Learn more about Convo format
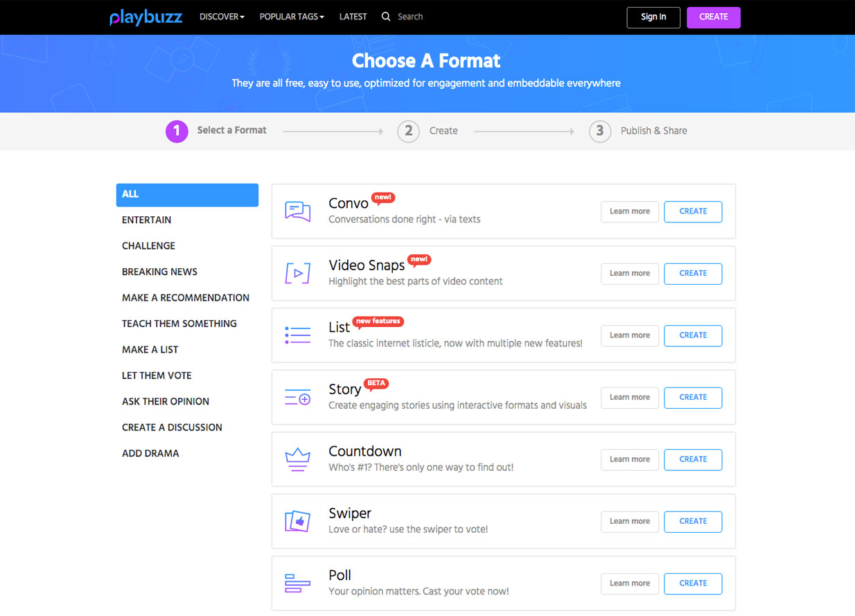 [x=630, y=212]
